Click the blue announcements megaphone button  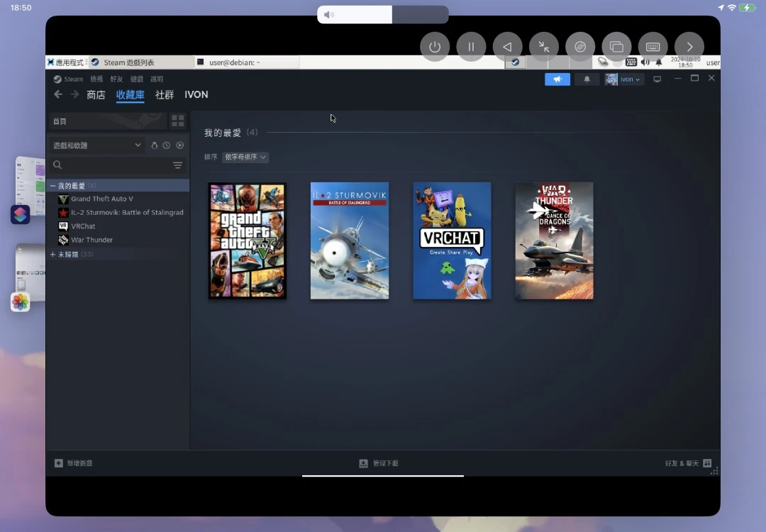[557, 79]
